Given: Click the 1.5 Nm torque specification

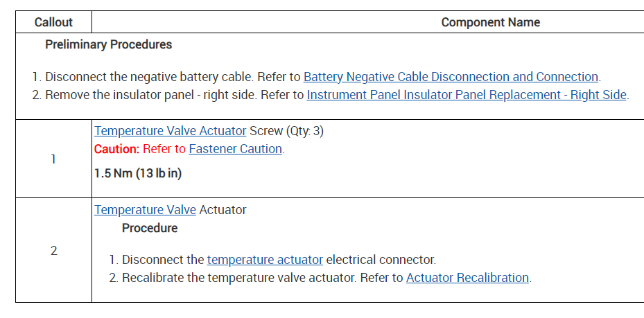Looking at the screenshot, I should coord(138,173).
